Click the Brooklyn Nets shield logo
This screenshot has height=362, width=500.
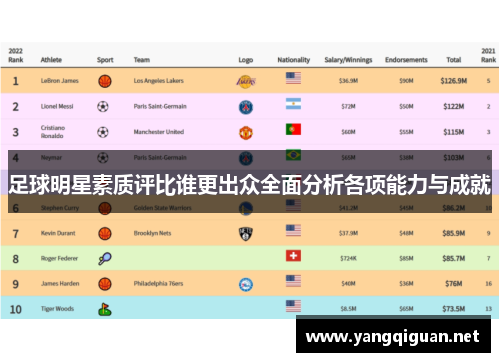(246, 234)
